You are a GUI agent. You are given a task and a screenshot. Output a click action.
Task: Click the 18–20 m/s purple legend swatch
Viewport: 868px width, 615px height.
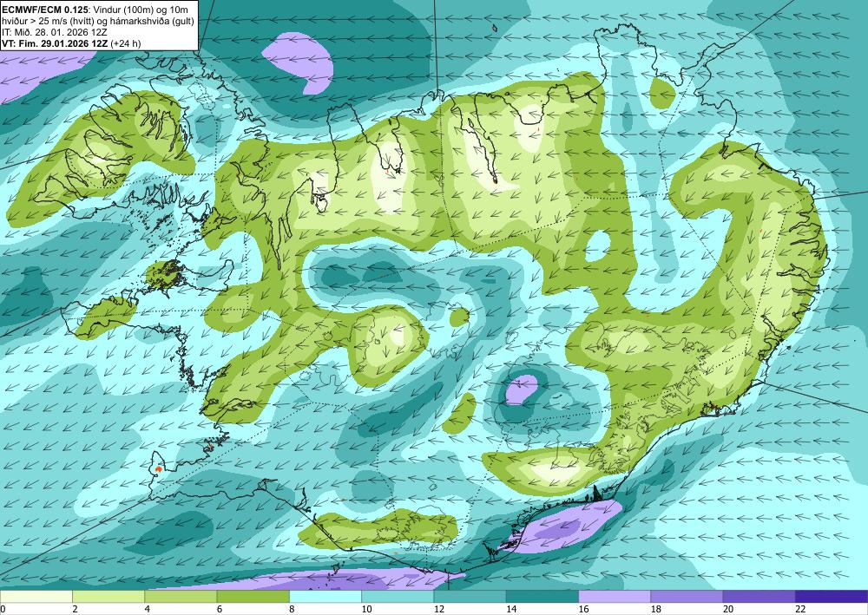(x=687, y=596)
